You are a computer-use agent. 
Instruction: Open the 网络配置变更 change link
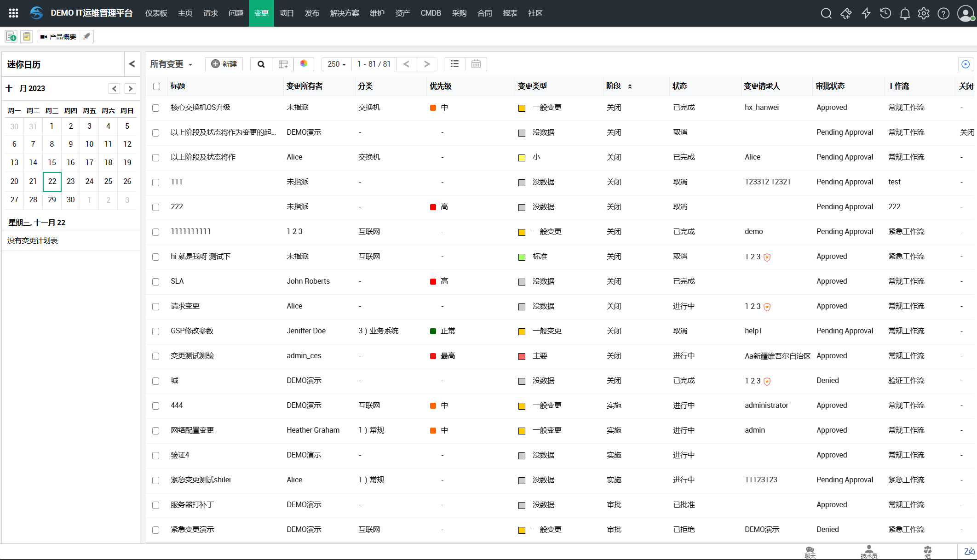(x=192, y=430)
